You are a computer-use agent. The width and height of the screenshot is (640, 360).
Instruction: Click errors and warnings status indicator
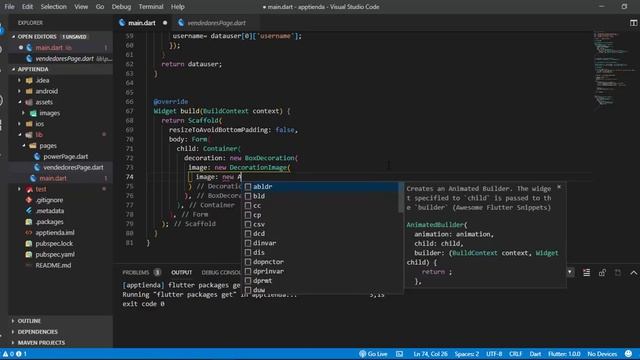[x=15, y=354]
